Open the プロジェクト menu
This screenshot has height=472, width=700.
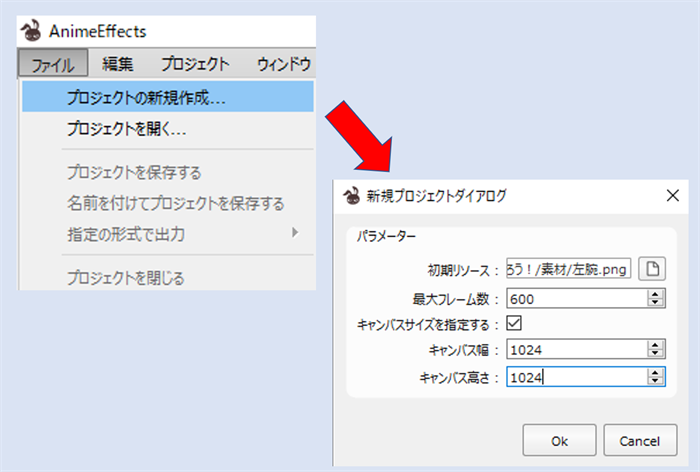tap(195, 64)
